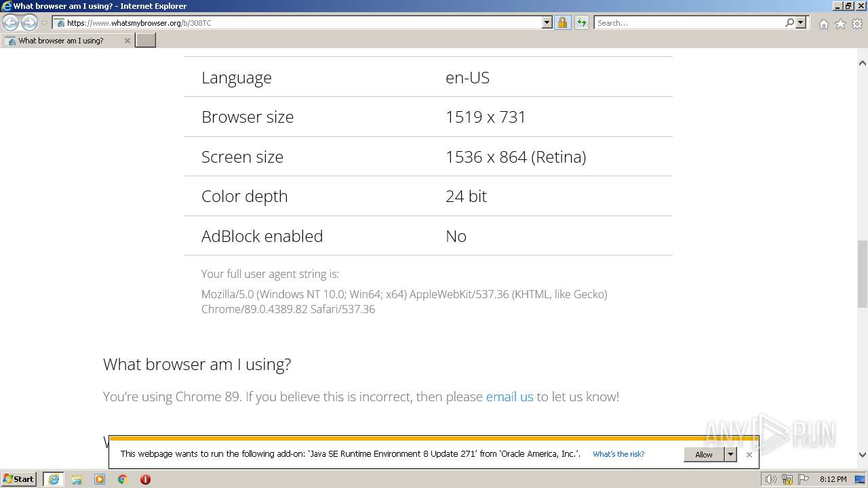Open the security lock report icon
Image resolution: width=868 pixels, height=488 pixels.
click(x=562, y=23)
